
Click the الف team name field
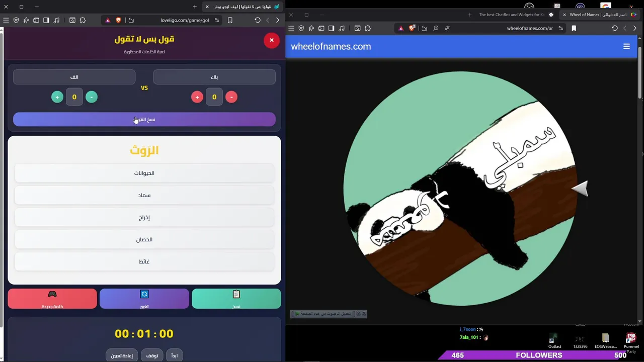(74, 77)
